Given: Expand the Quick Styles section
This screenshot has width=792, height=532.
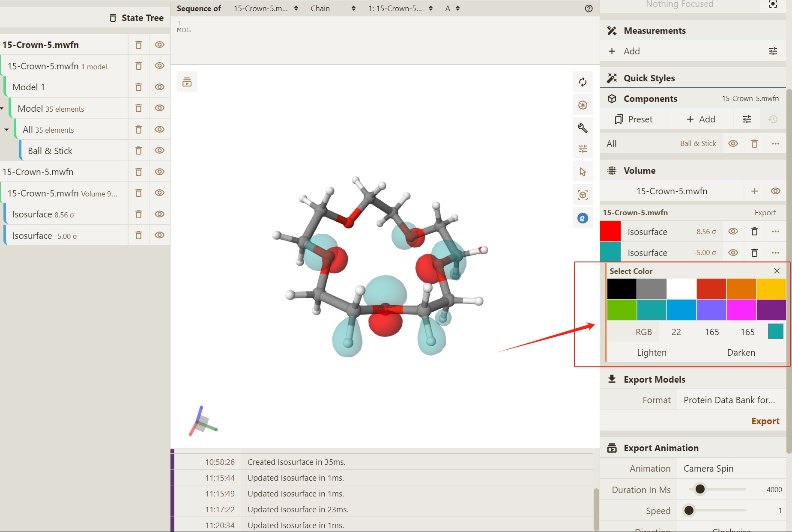Looking at the screenshot, I should 649,78.
